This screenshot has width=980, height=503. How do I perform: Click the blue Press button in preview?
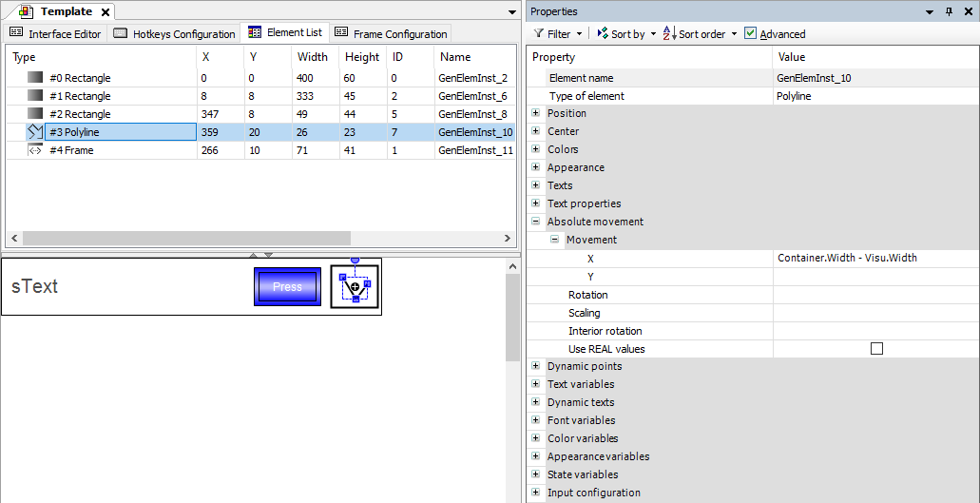point(287,286)
